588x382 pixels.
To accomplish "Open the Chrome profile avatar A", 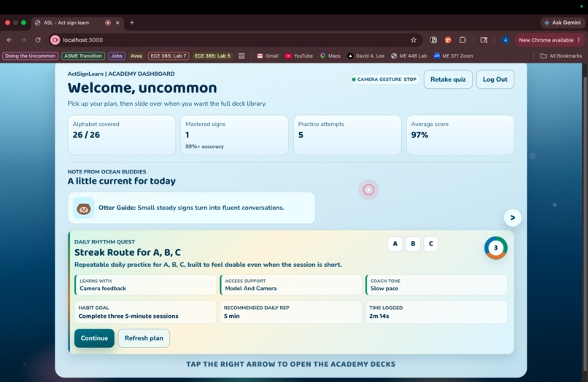I will 506,40.
